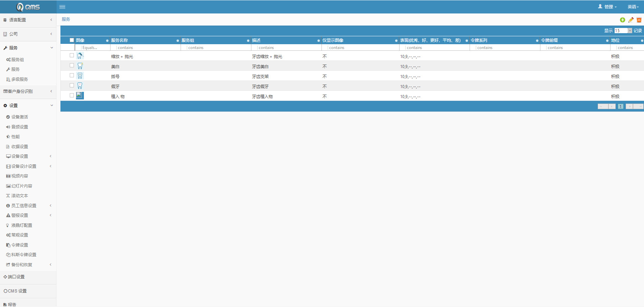
Task: Click the QMS logo
Action: (28, 7)
